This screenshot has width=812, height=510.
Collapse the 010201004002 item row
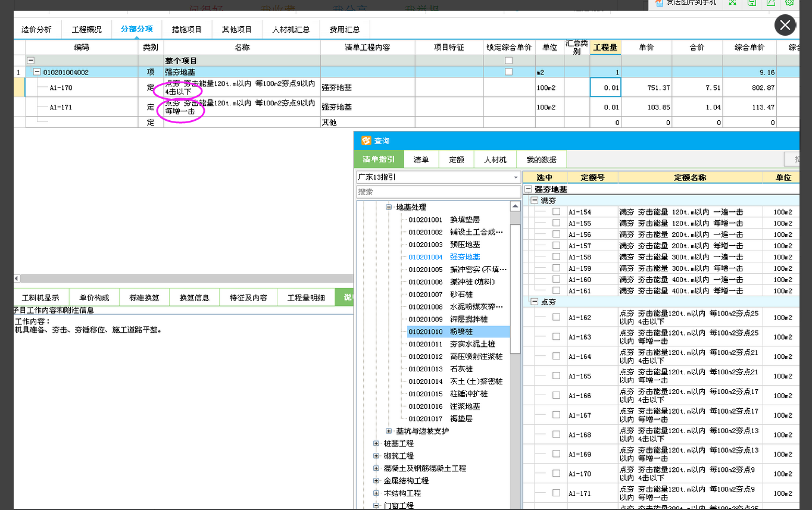click(37, 72)
